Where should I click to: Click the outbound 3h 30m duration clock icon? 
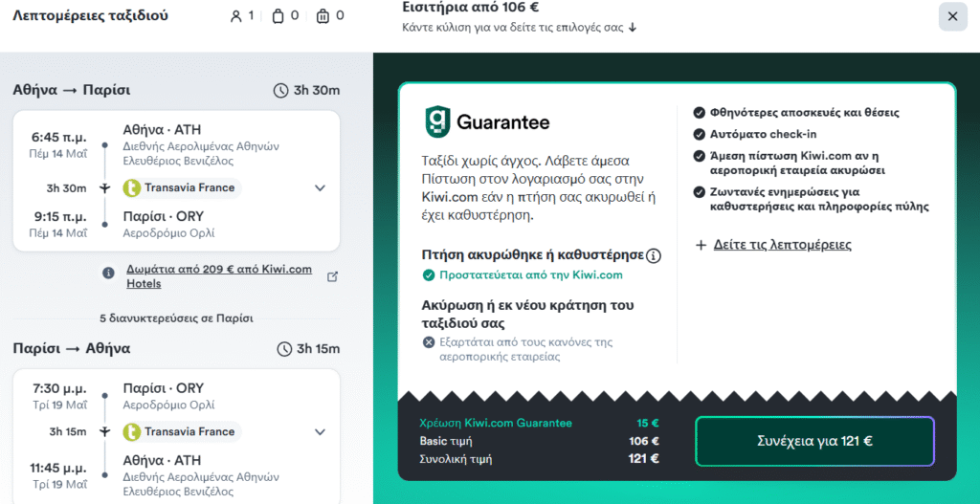point(280,91)
